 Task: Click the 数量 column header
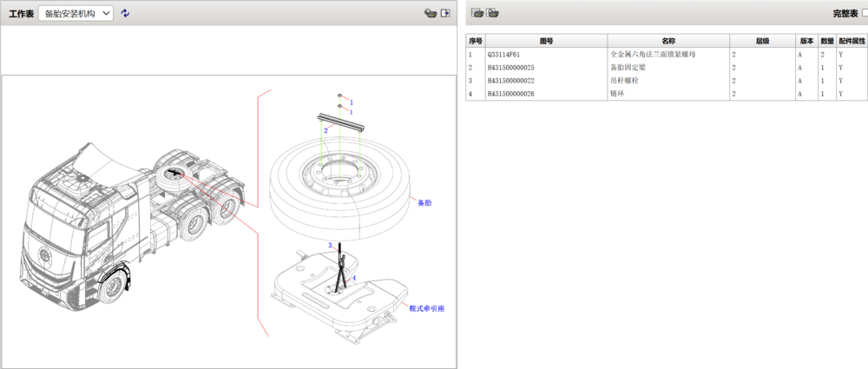pos(827,41)
